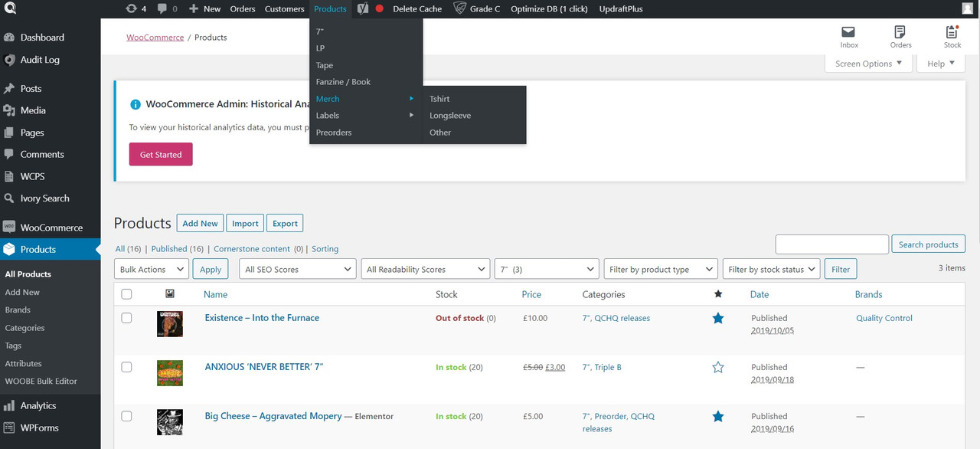Open the All SEO Scores dropdown

[x=297, y=269]
